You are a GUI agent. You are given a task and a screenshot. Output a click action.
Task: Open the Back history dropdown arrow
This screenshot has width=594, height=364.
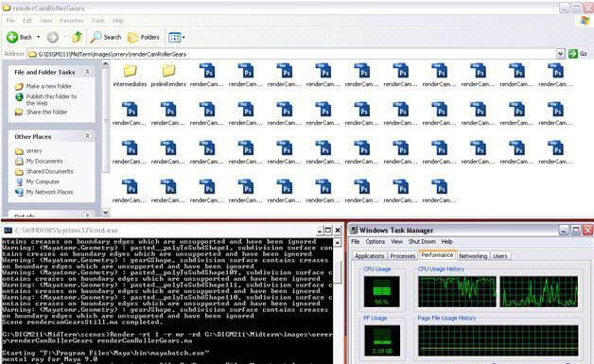pyautogui.click(x=38, y=37)
